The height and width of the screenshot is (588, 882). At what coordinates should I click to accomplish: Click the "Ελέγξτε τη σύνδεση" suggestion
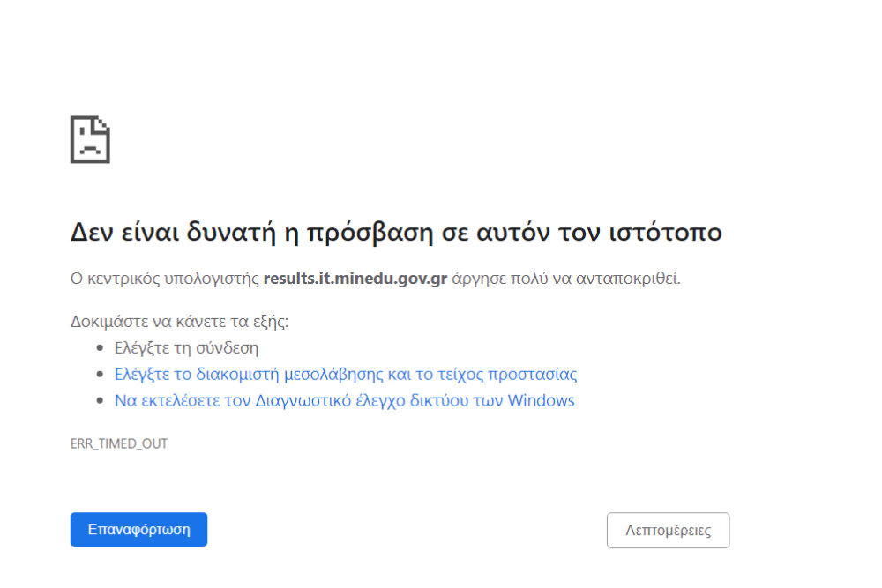pos(186,347)
